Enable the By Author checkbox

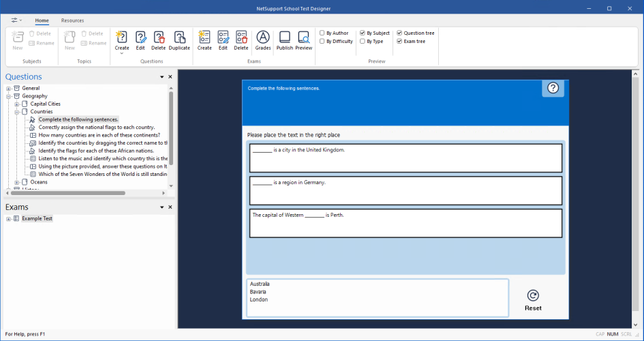(322, 33)
